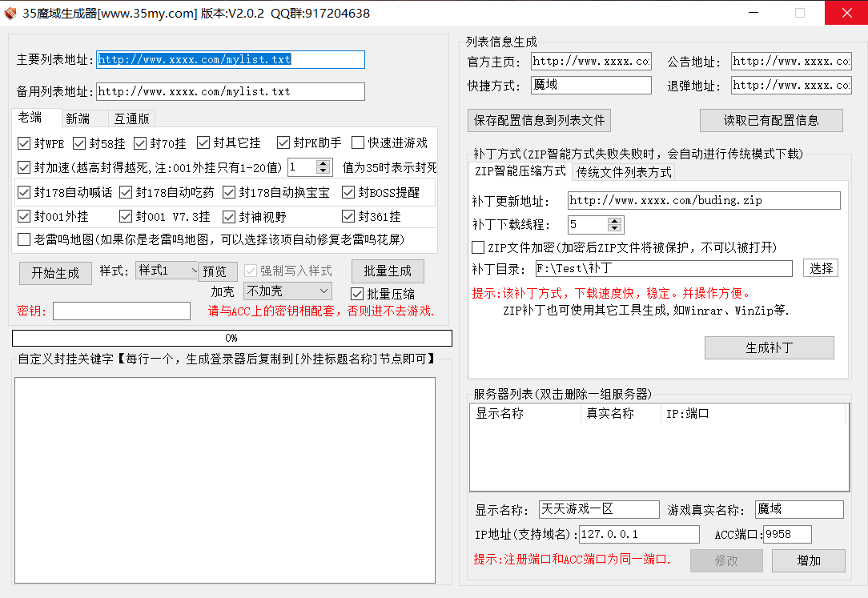This screenshot has height=598, width=868.
Task: Click the 退弹地址 URL field
Action: click(791, 85)
